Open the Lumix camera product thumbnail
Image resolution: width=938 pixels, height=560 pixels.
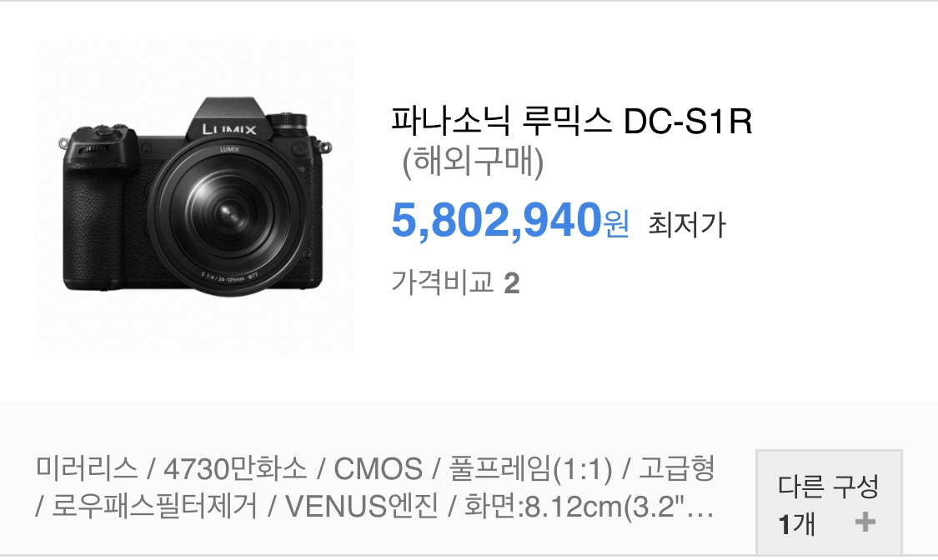point(194,198)
